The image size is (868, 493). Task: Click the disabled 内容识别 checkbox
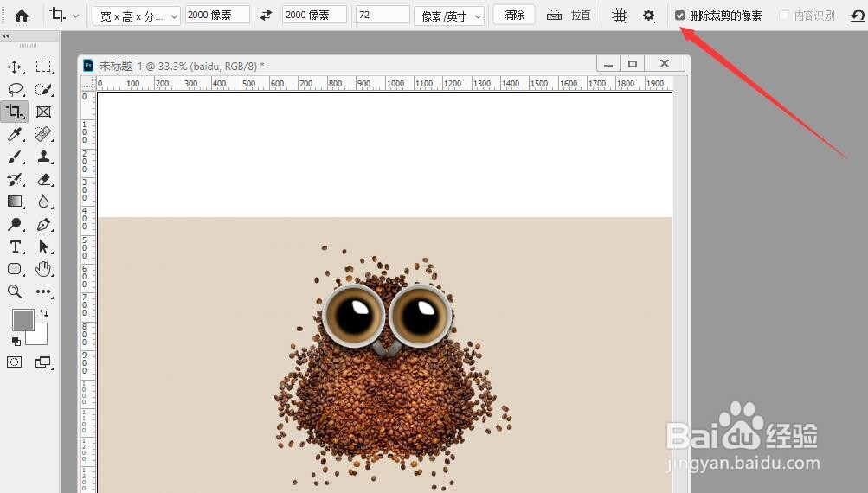click(783, 16)
